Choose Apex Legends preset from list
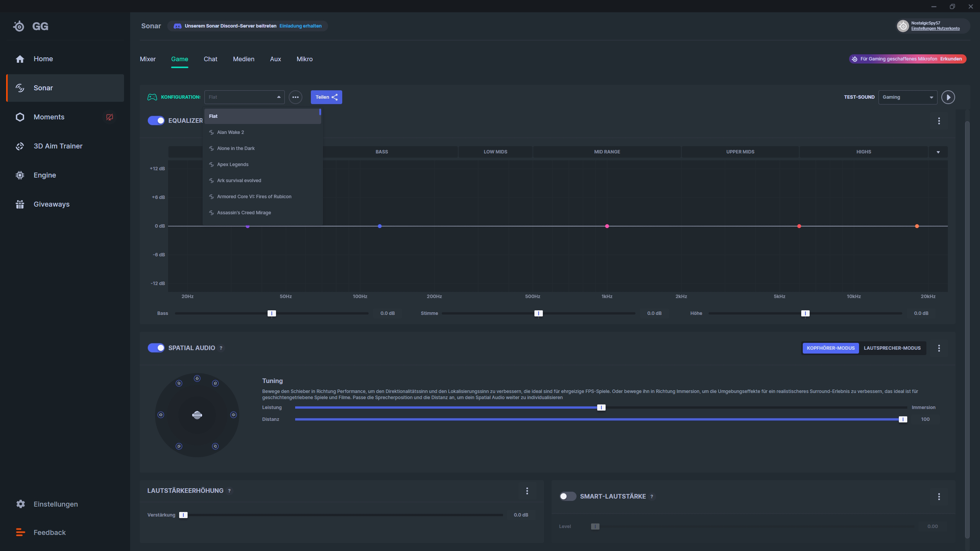Viewport: 980px width, 551px height. click(233, 165)
